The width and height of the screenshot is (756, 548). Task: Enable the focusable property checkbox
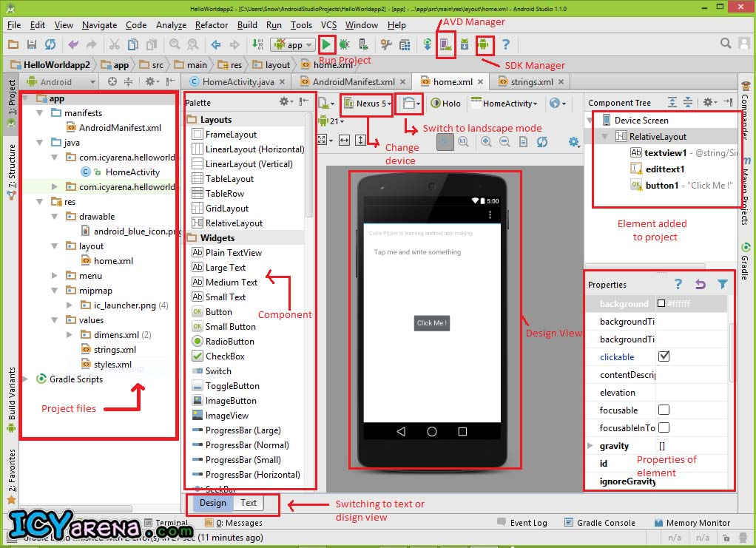click(664, 410)
